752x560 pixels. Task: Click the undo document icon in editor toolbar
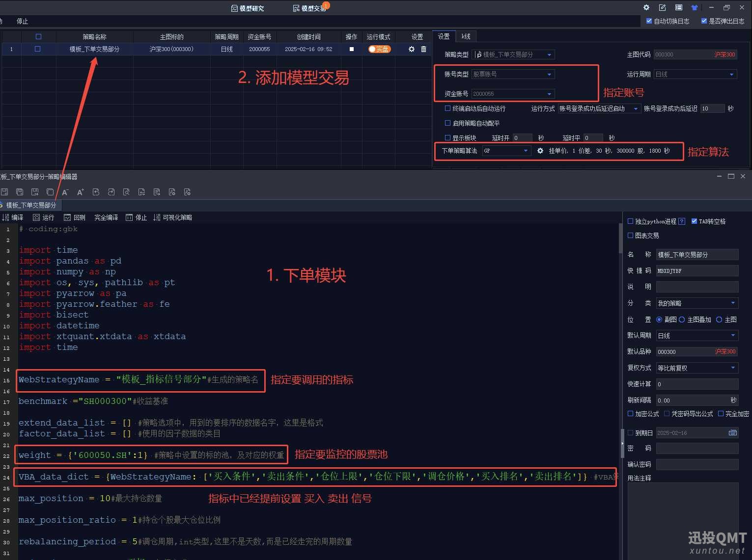[96, 192]
